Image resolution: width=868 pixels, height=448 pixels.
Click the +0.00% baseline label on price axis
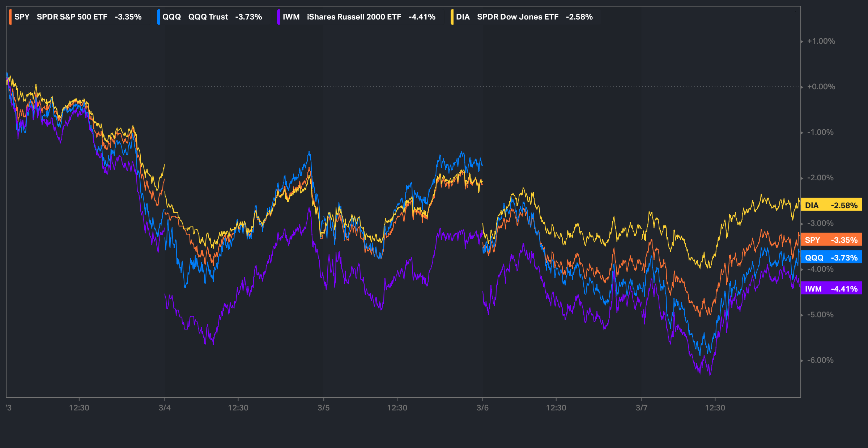pos(821,87)
